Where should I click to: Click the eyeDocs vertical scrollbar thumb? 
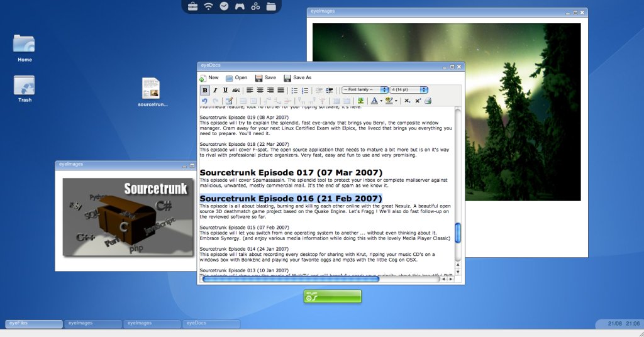[x=458, y=233]
